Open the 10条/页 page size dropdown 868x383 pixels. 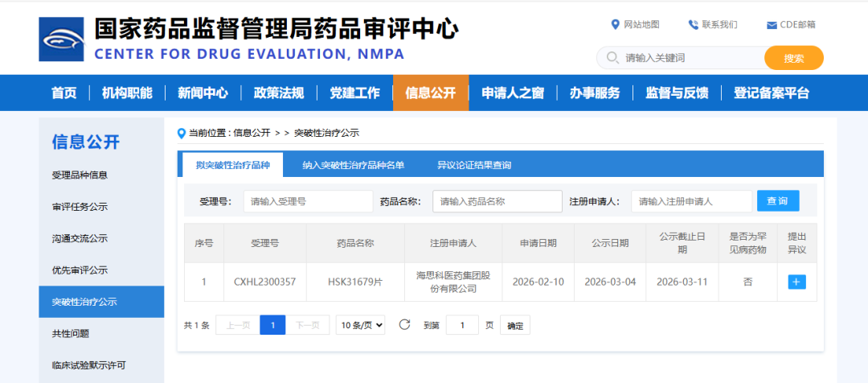(x=360, y=325)
